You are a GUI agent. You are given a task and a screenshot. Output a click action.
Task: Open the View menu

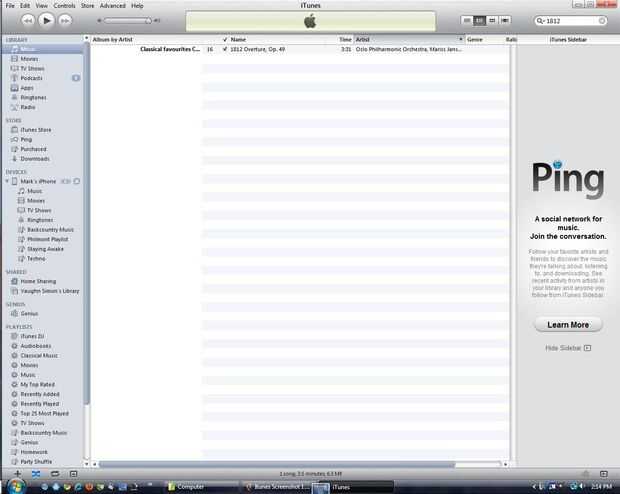tap(42, 6)
